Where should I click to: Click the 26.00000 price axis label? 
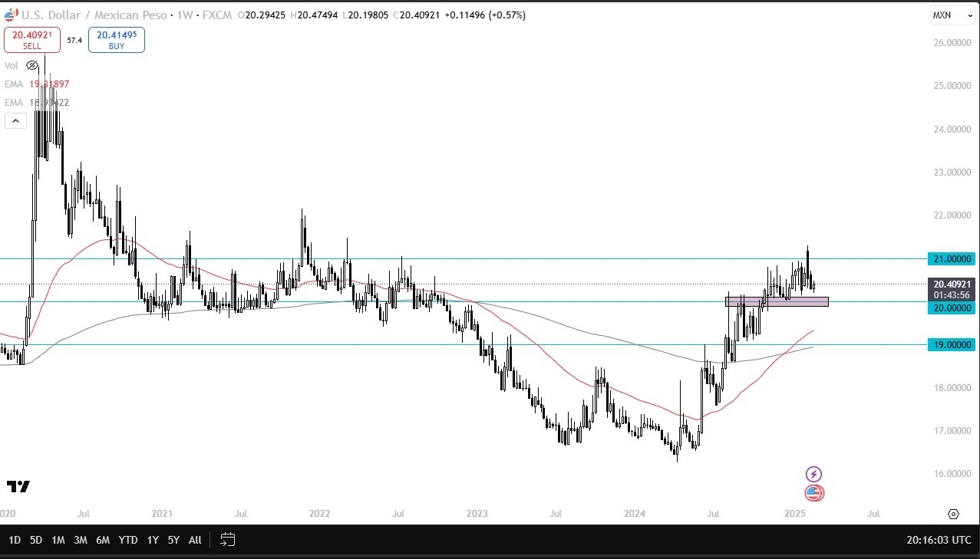(x=952, y=43)
